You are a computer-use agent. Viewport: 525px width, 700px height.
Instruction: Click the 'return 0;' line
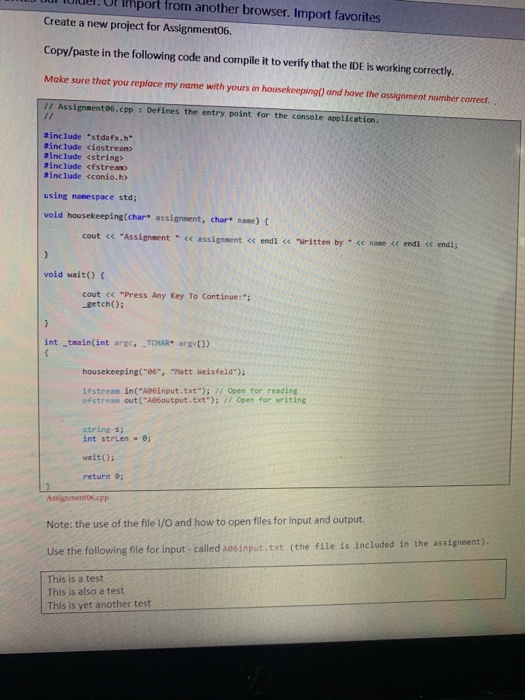103,477
